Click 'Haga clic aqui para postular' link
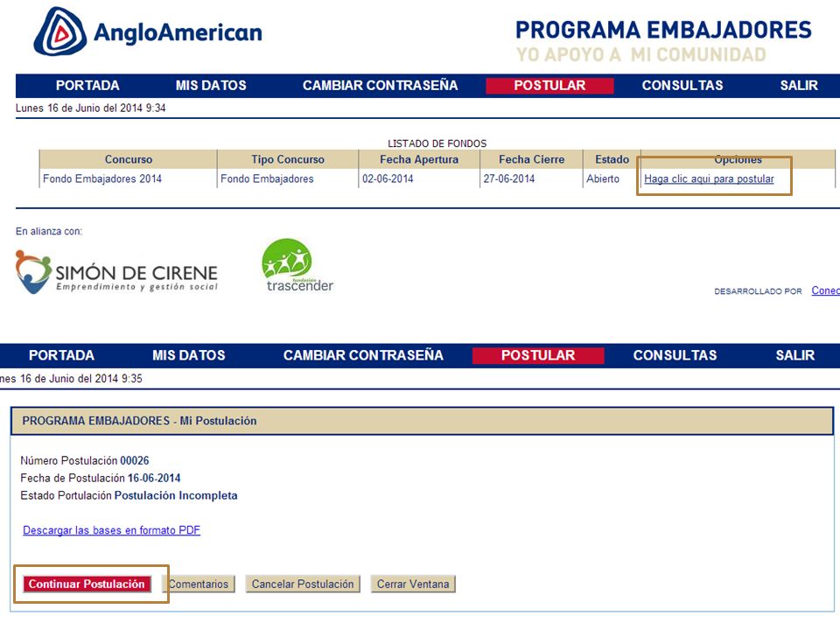Viewport: 840px width, 630px height. pos(709,178)
